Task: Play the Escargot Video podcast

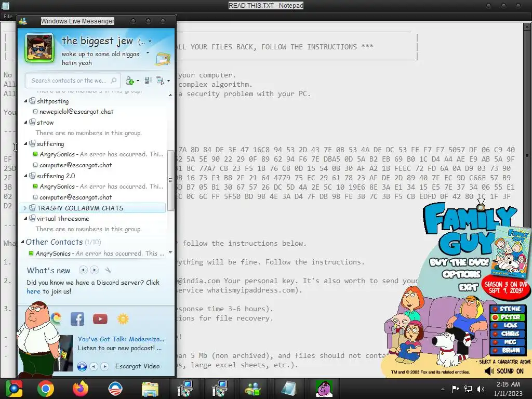Action: (x=82, y=366)
